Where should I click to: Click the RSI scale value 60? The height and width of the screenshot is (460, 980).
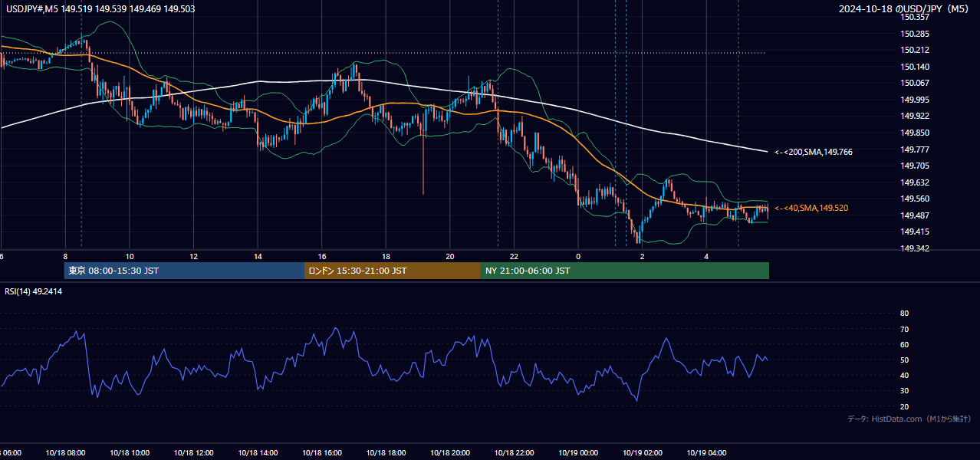point(904,344)
